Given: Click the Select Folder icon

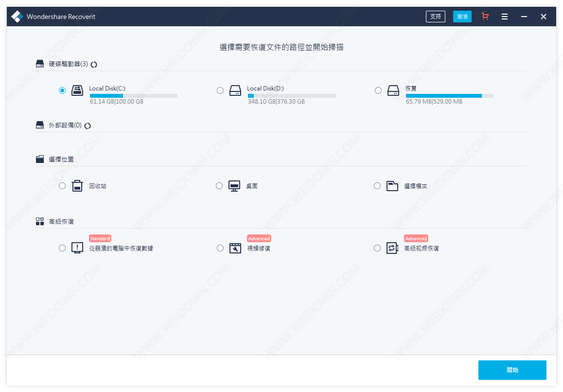Looking at the screenshot, I should pyautogui.click(x=392, y=186).
